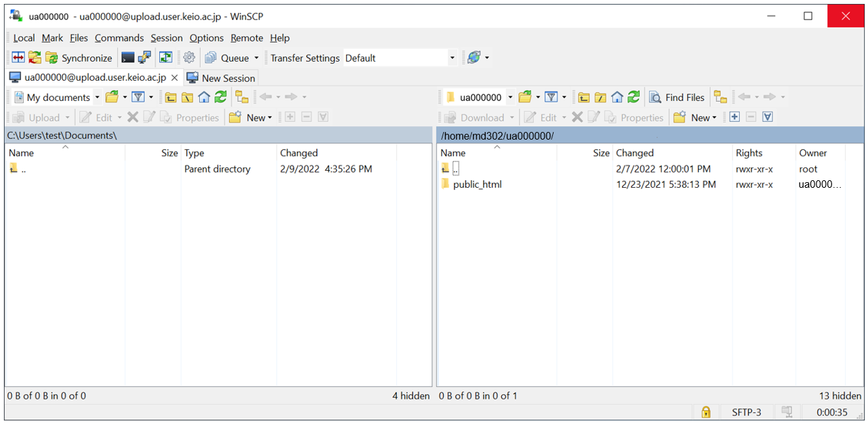Viewport: 868px width, 425px height.
Task: Go to remote home directory
Action: 617,98
